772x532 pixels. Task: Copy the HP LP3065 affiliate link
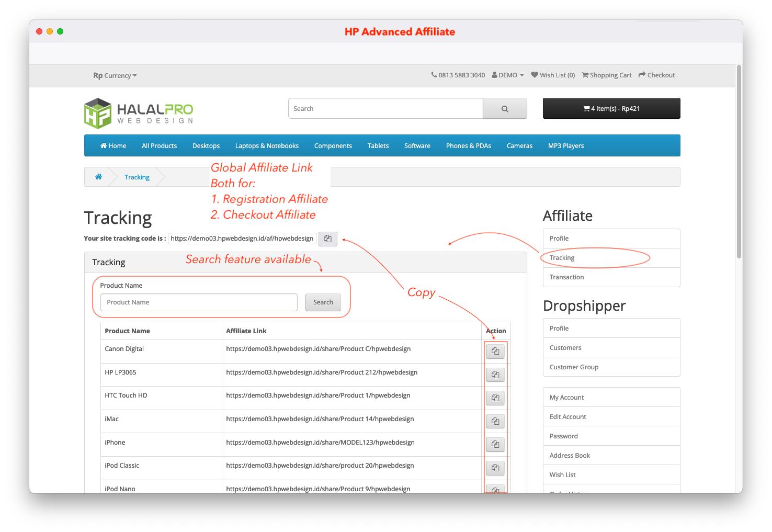click(x=495, y=375)
